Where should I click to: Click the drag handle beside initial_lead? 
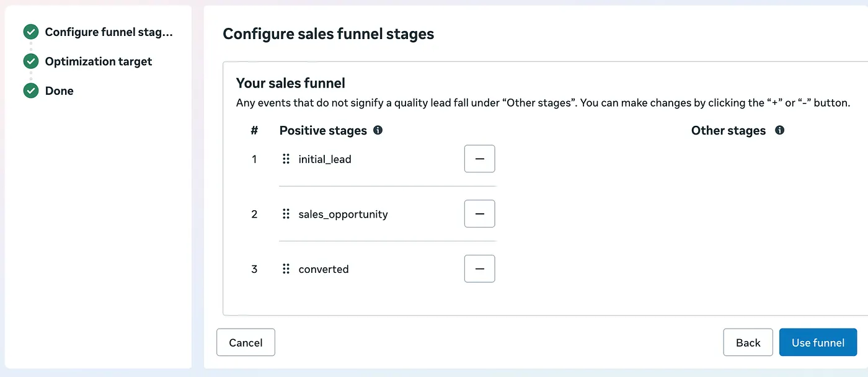[x=286, y=159]
